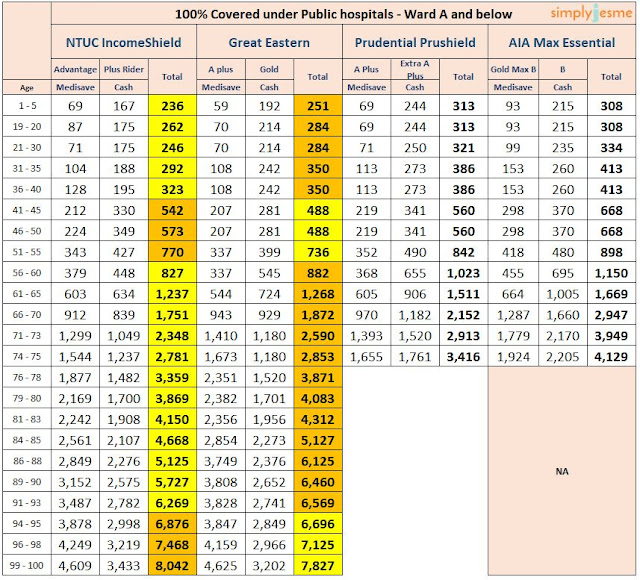Click the Great Eastern total '736'
Viewport: 640px width, 580px height.
coord(318,252)
